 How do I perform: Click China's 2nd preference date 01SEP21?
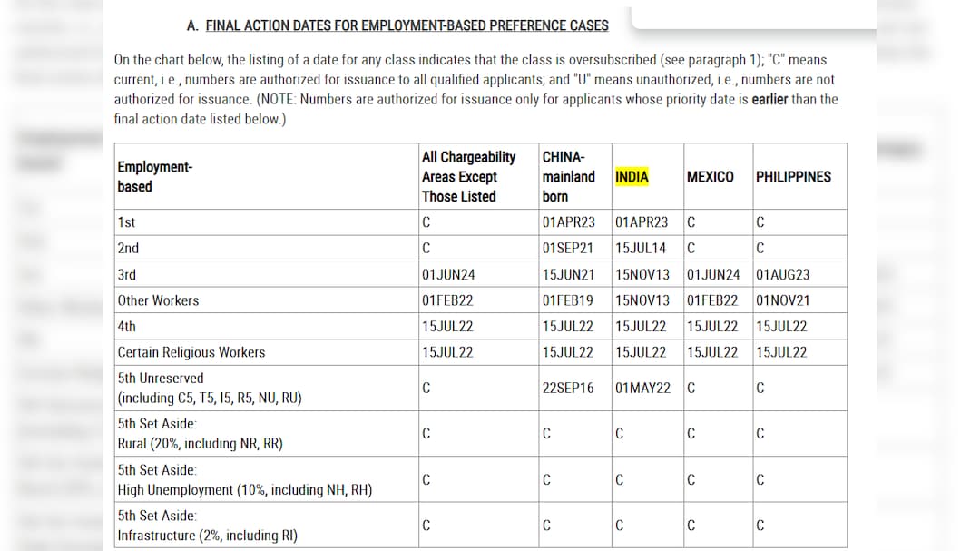point(568,248)
